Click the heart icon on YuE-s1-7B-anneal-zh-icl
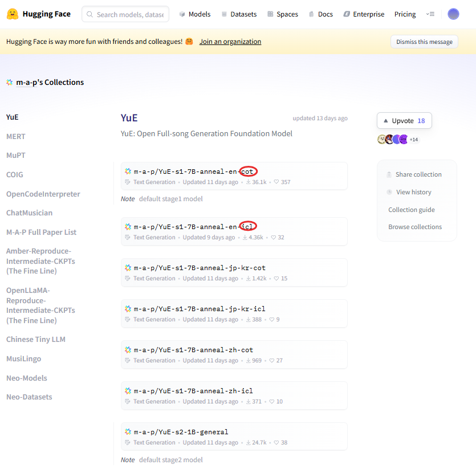This screenshot has width=476, height=473. pyautogui.click(x=272, y=401)
